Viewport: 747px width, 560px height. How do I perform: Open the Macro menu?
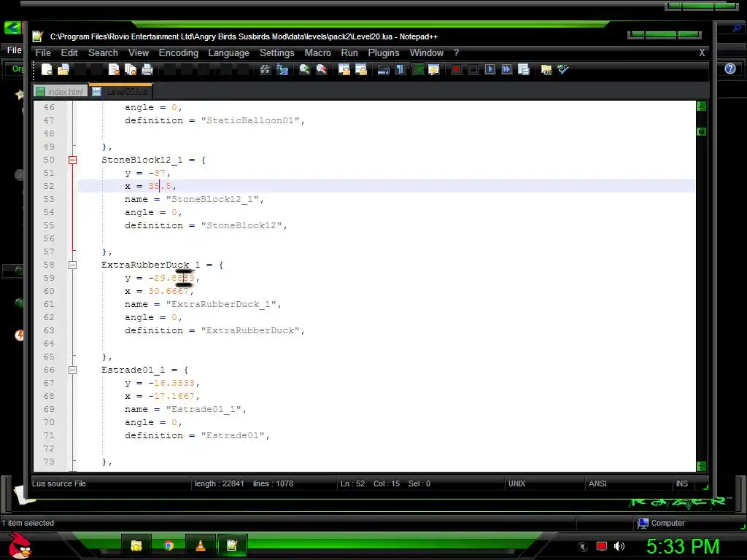(x=318, y=52)
